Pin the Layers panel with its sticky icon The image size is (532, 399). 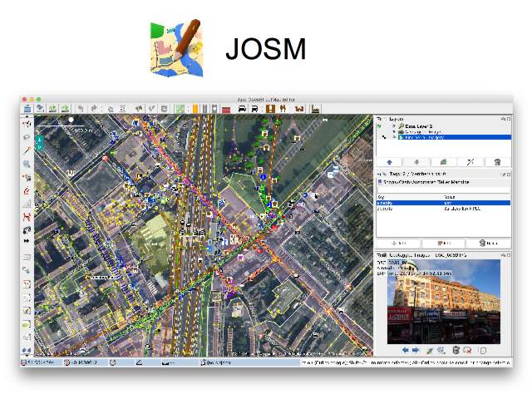pos(503,119)
